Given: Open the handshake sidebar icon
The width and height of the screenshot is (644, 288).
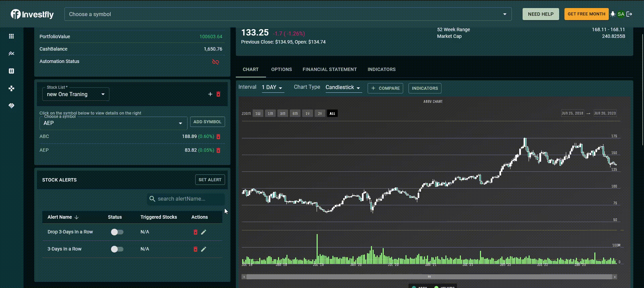Looking at the screenshot, I should tap(11, 106).
